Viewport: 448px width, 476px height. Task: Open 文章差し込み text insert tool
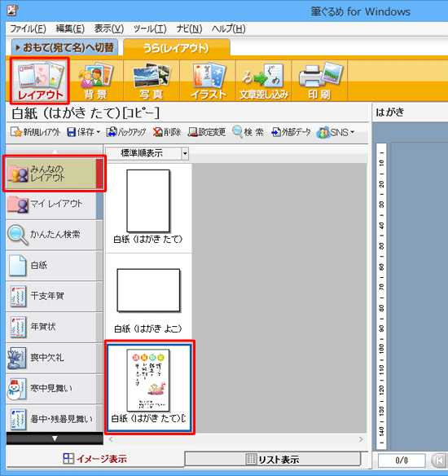264,81
